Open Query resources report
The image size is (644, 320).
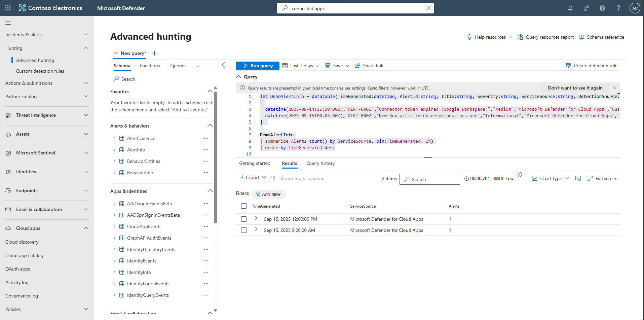[546, 37]
